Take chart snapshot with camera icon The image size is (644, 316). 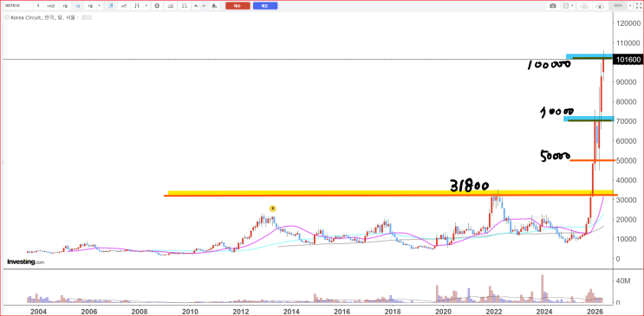(x=553, y=6)
